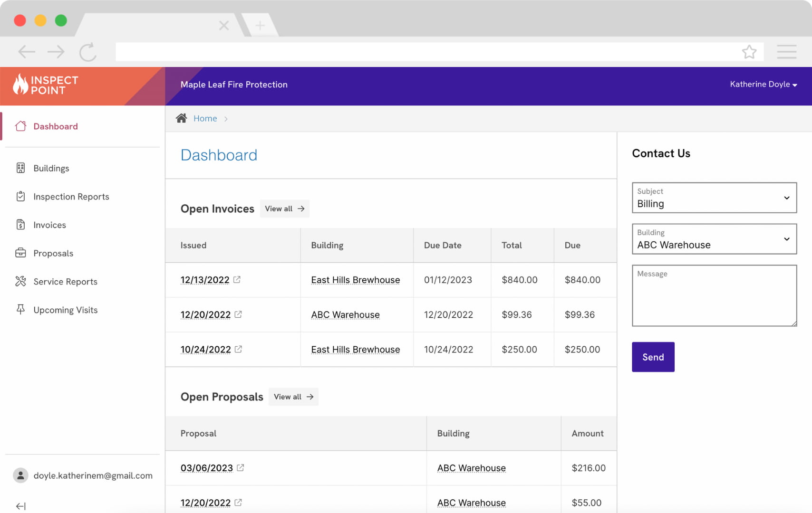812x513 pixels.
Task: Open invoice issued 10/24/2022
Action: click(205, 349)
